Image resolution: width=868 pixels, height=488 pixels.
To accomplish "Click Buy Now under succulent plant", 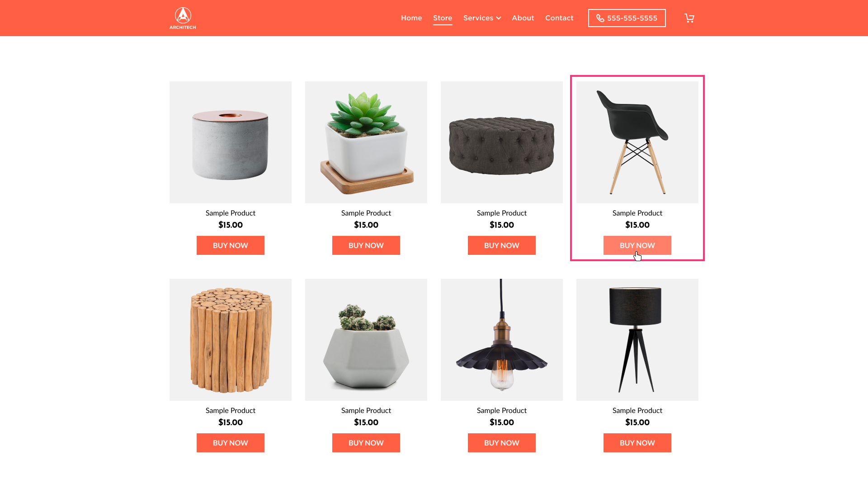I will point(366,245).
